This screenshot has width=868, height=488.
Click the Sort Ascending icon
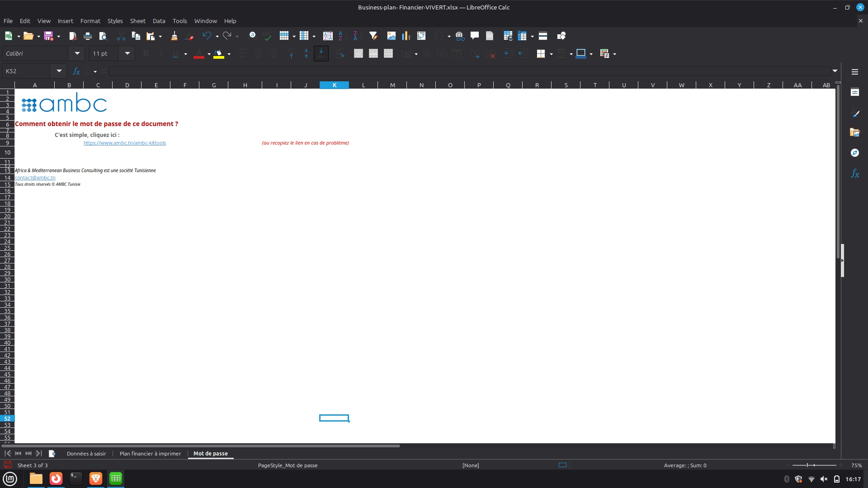click(341, 36)
